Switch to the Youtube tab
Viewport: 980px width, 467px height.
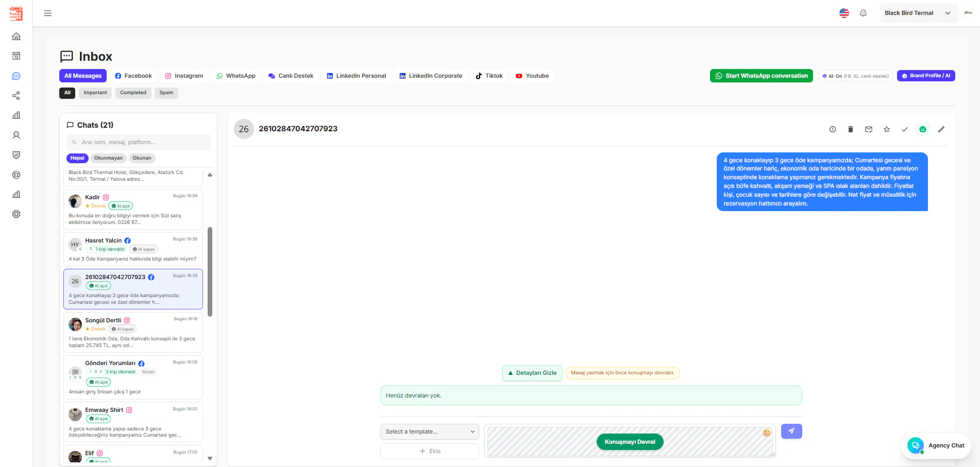pos(532,76)
